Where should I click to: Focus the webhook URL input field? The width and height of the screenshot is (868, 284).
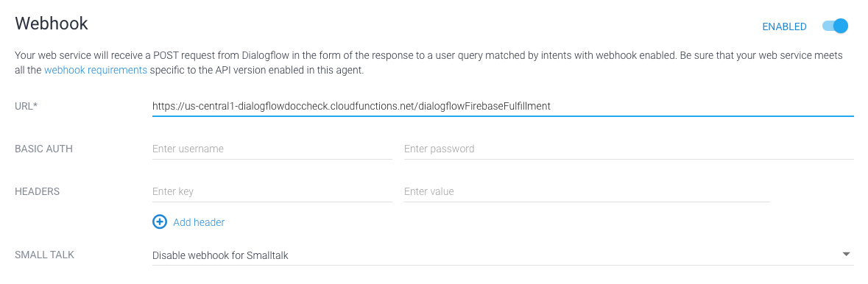tap(503, 106)
